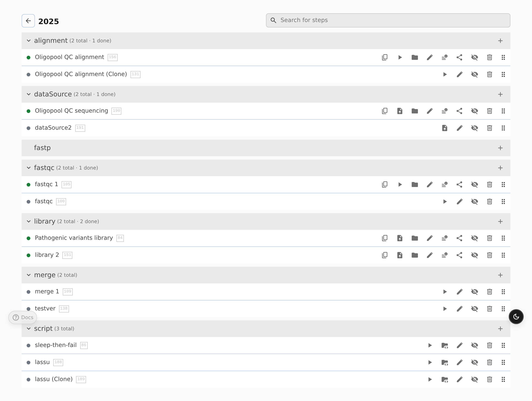Hide Oligopool QC alignment (Clone) step
The image size is (532, 401).
(x=474, y=74)
